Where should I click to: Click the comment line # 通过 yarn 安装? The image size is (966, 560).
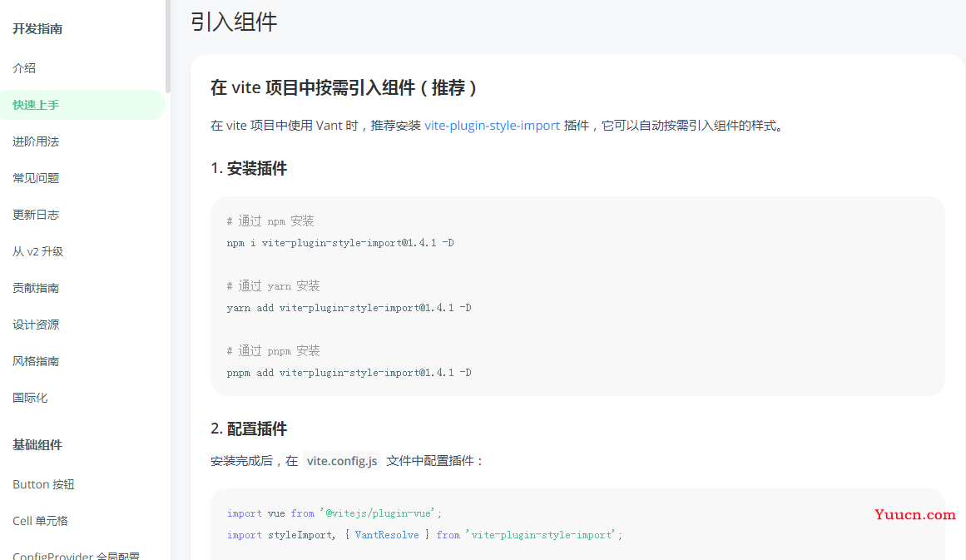[273, 286]
